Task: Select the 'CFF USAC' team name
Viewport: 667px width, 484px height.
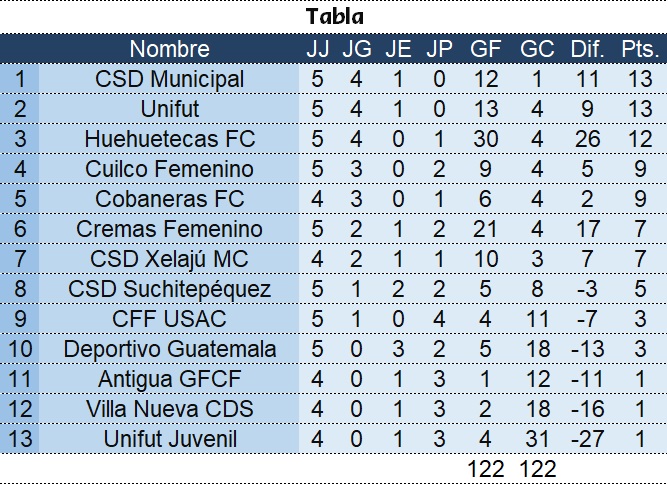Action: click(169, 319)
